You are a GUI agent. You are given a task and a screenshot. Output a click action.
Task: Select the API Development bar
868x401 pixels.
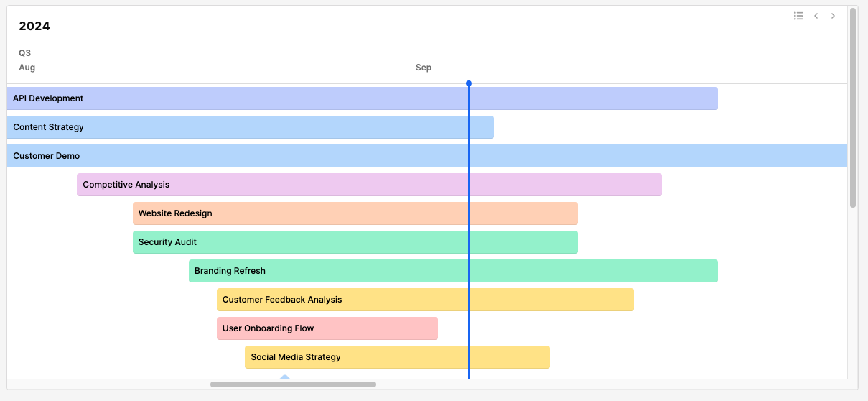coord(362,98)
